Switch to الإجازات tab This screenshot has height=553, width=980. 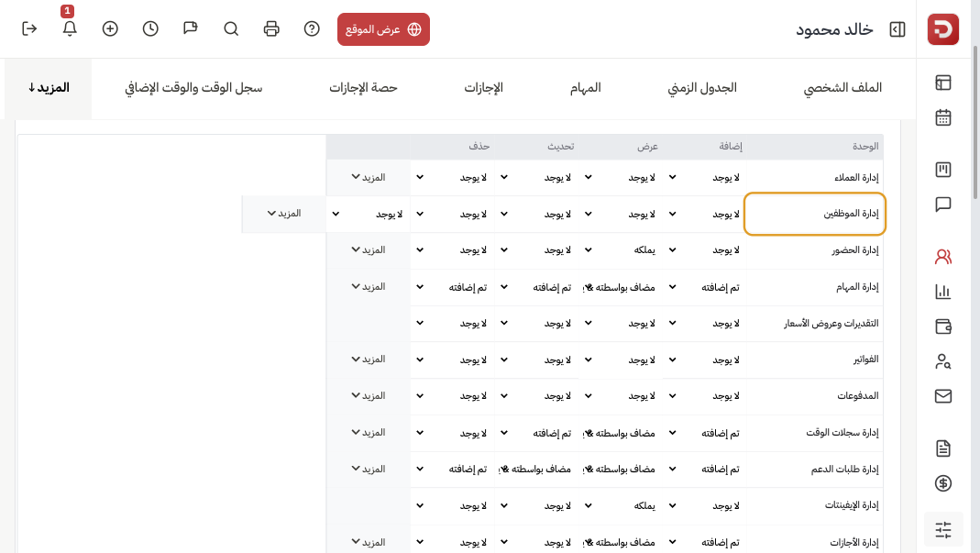click(483, 88)
